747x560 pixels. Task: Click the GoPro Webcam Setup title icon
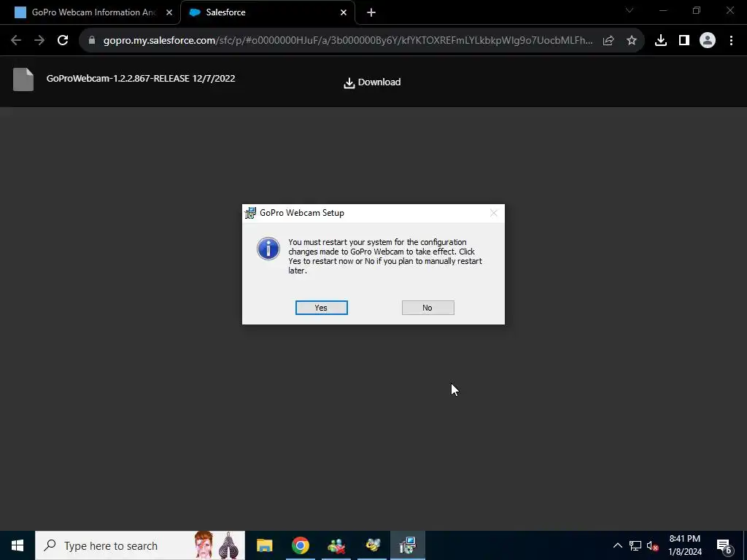(250, 213)
